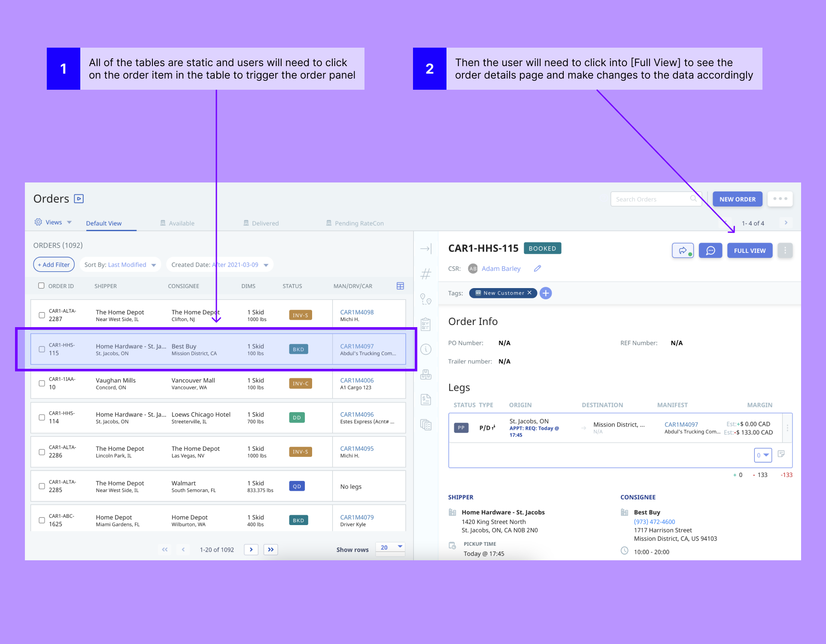The image size is (826, 644).
Task: Open the clipboard checklist sidebar icon
Action: (x=425, y=324)
